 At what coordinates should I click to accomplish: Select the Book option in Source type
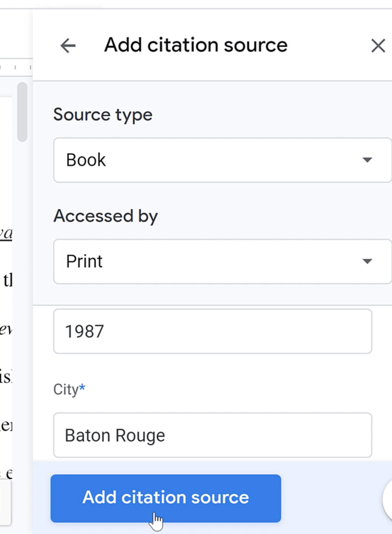(x=85, y=159)
